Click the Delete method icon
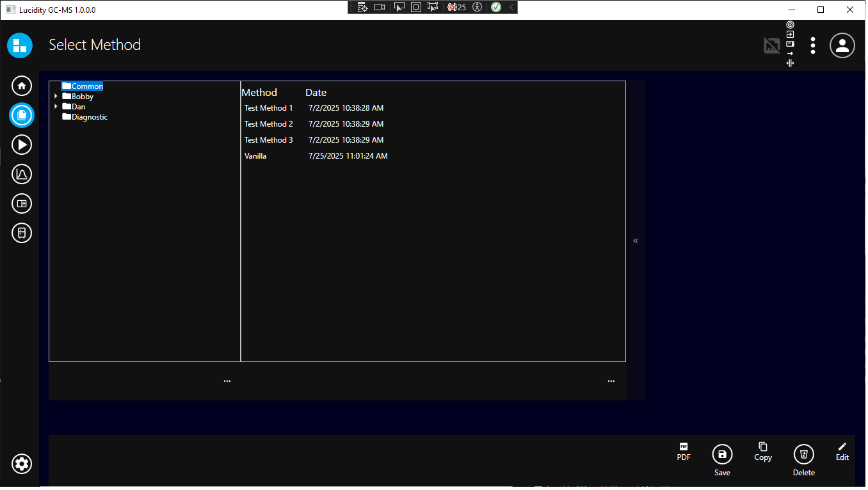 pos(804,455)
